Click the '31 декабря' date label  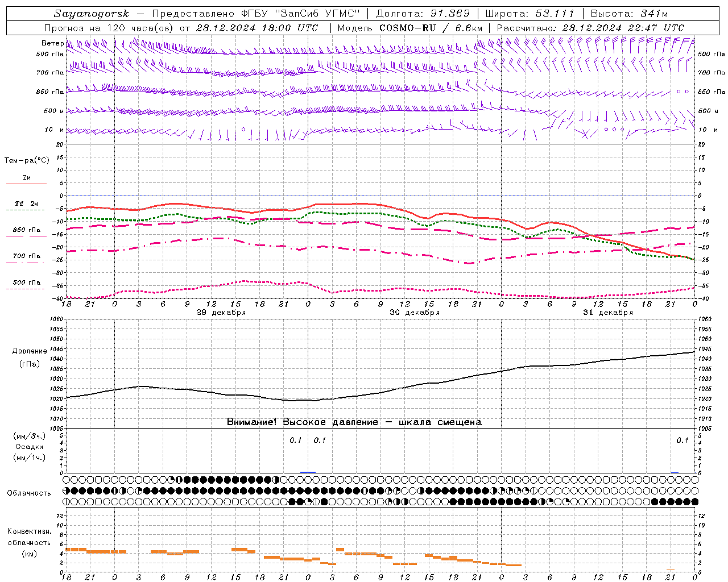608,313
